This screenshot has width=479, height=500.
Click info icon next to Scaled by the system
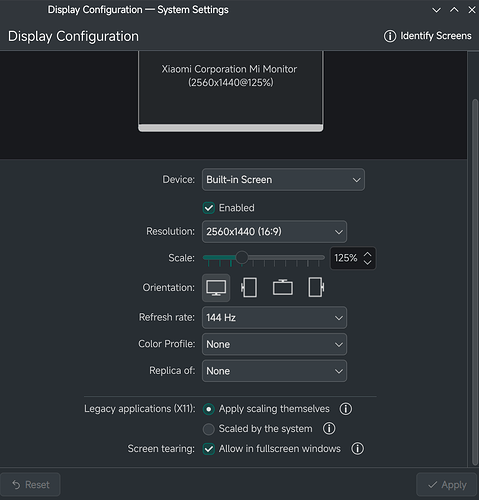click(x=329, y=429)
